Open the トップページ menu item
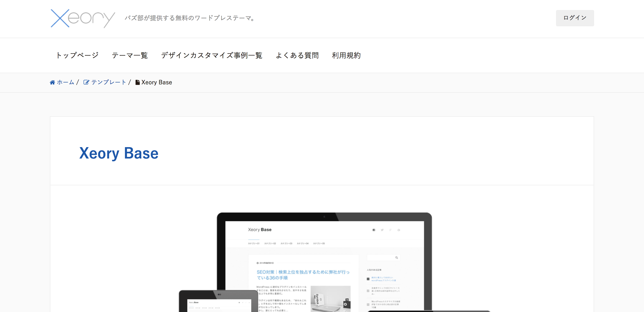 click(x=77, y=55)
